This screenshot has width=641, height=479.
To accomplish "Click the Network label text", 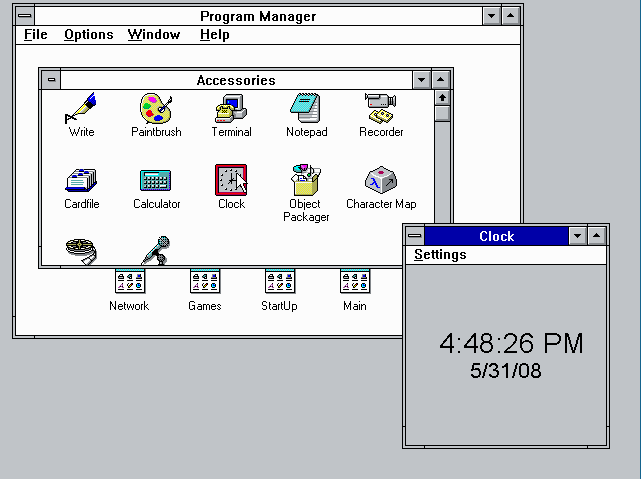I will click(129, 306).
